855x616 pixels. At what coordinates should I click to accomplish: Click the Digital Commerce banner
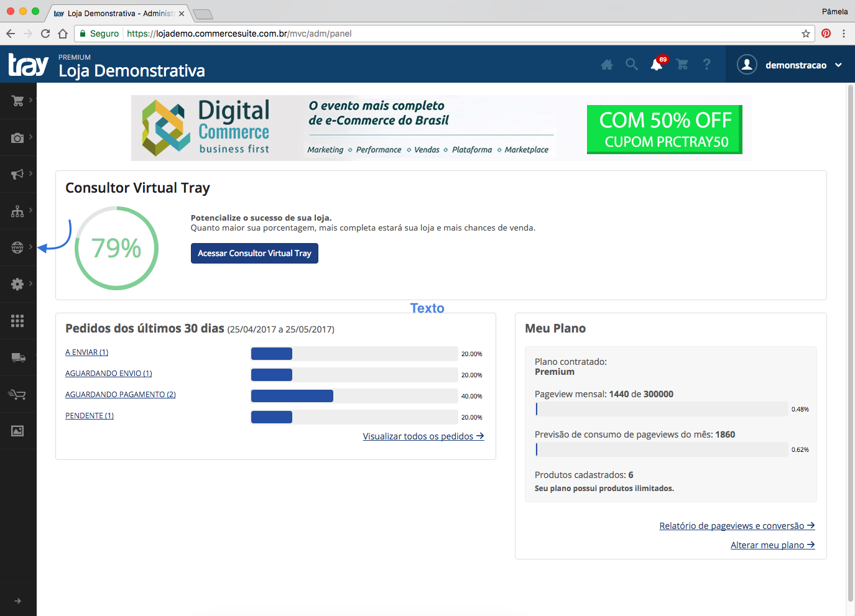point(441,128)
